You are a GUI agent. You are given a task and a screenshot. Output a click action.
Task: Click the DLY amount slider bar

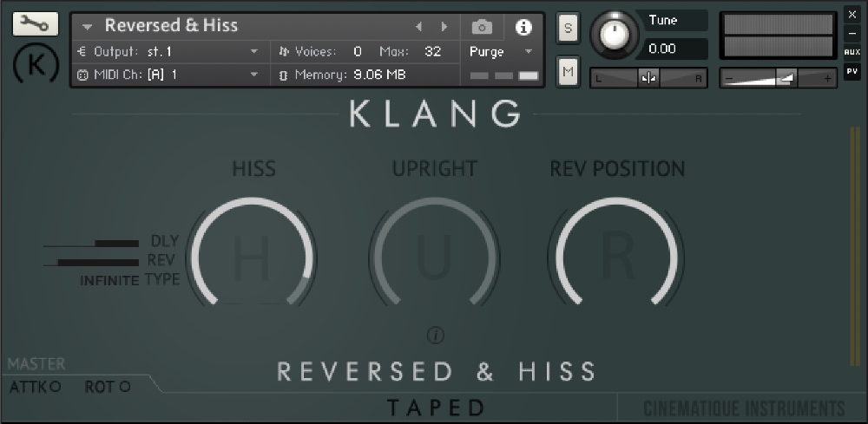(x=91, y=244)
